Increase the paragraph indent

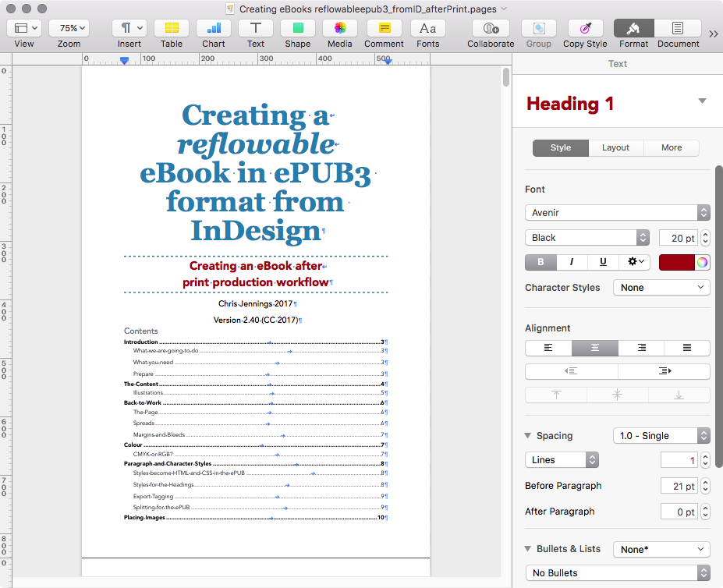[x=664, y=370]
